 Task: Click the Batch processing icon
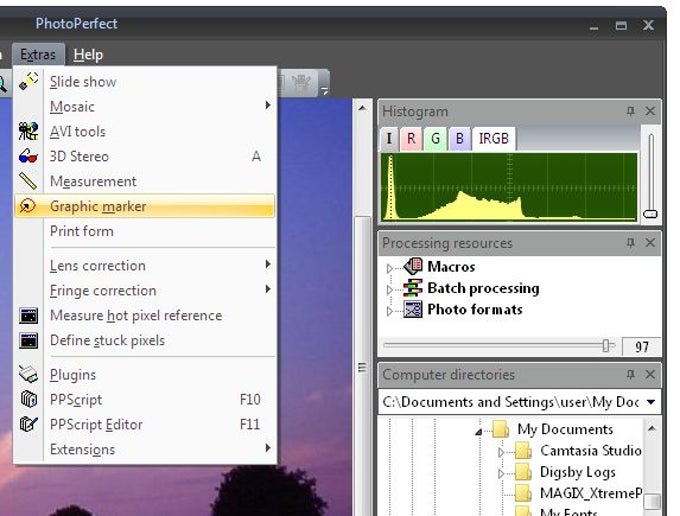413,287
